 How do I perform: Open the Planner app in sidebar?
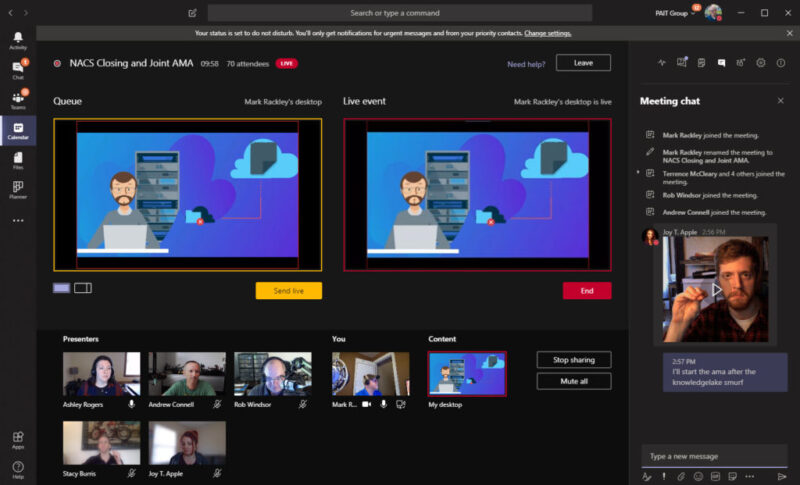click(x=18, y=189)
